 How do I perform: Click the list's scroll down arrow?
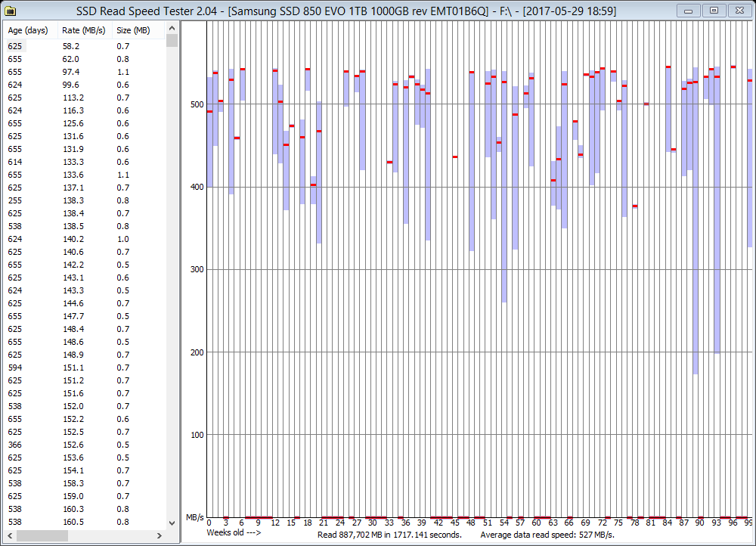(x=172, y=523)
